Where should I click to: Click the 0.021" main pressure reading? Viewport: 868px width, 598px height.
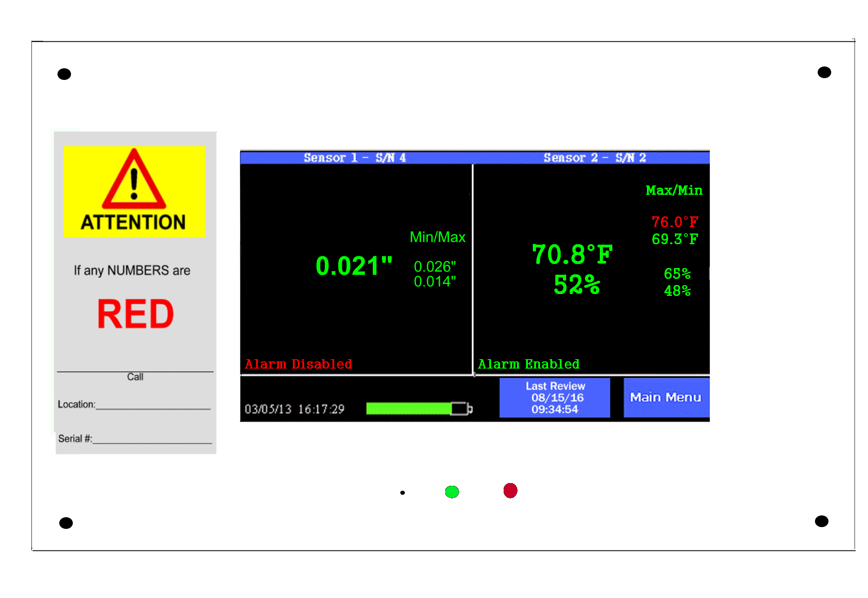(354, 266)
